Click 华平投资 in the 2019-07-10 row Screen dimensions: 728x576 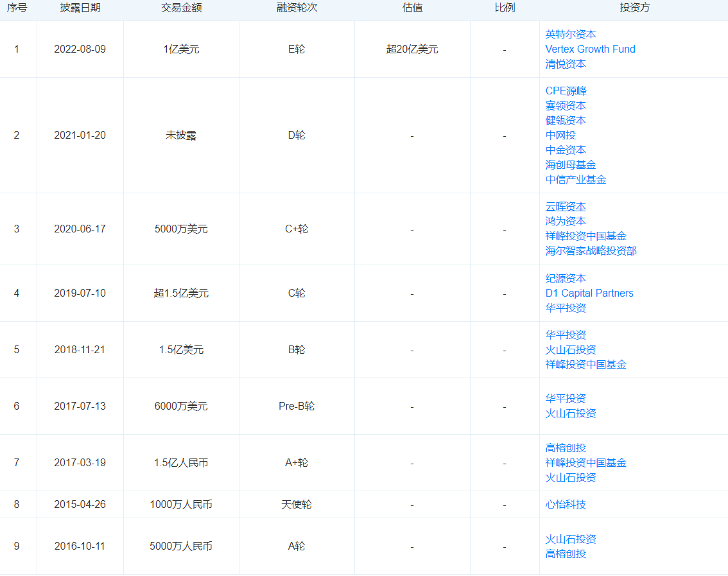[566, 308]
